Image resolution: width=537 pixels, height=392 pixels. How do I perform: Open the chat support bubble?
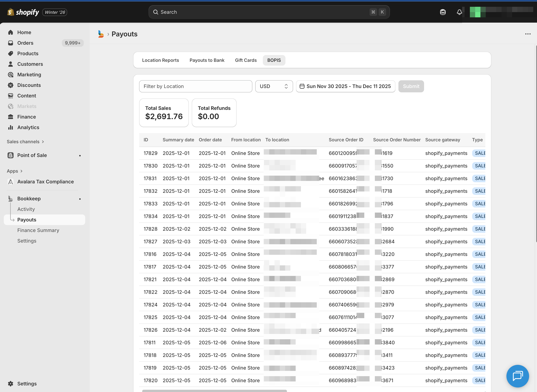point(518,376)
